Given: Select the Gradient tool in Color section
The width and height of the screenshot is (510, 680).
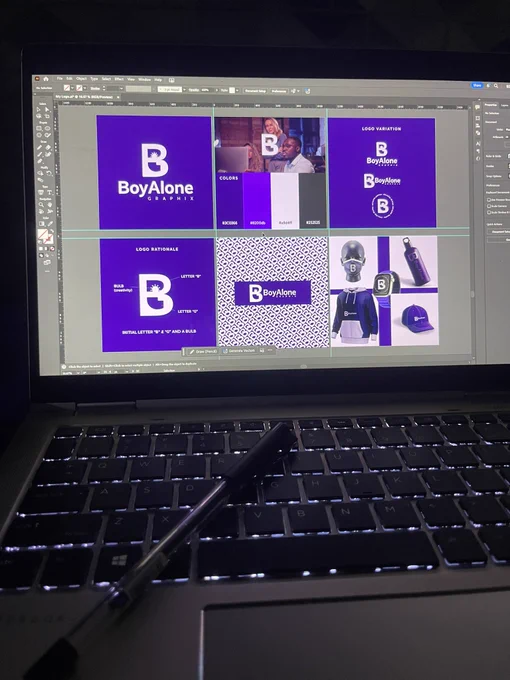Looking at the screenshot, I should [x=41, y=224].
